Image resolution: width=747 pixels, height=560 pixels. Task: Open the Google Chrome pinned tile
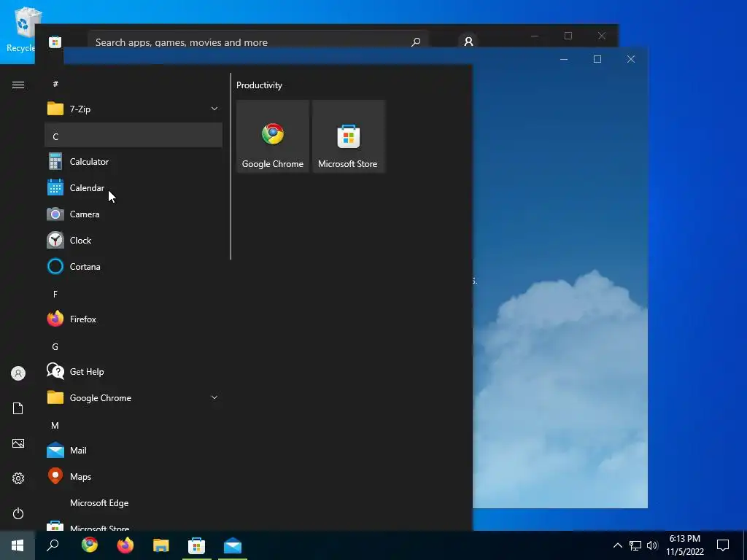tap(273, 136)
